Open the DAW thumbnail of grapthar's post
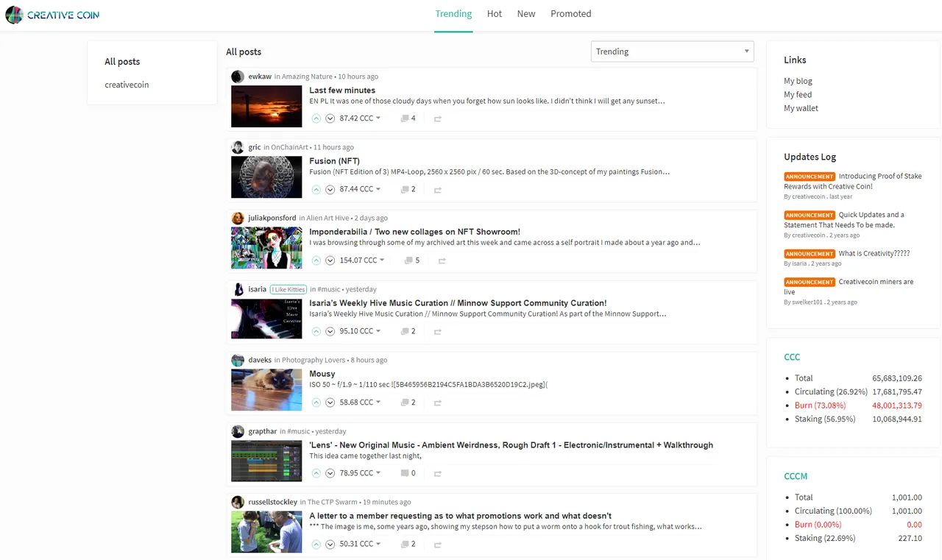This screenshot has width=942, height=560. [266, 461]
